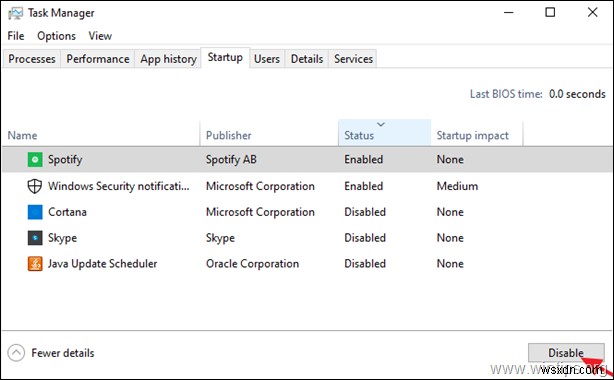614x380 pixels.
Task: Click Oracle Corporation publisher cell
Action: tap(253, 264)
